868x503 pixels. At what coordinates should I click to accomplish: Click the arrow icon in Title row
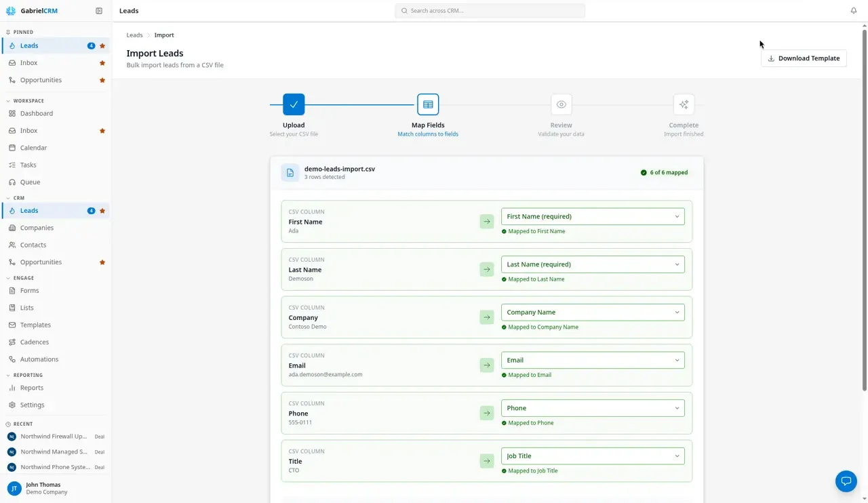pos(487,461)
